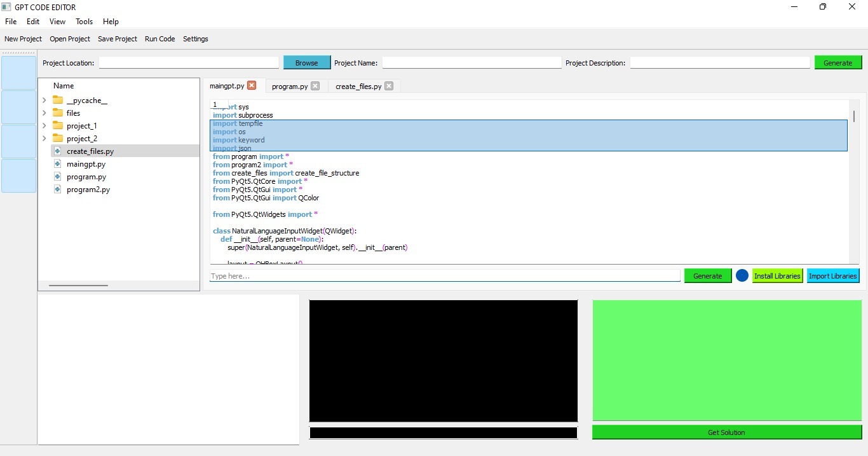Open the Tools menu

(x=84, y=22)
